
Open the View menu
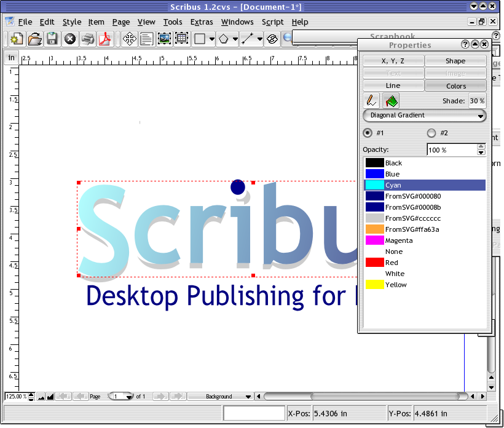[x=146, y=22]
